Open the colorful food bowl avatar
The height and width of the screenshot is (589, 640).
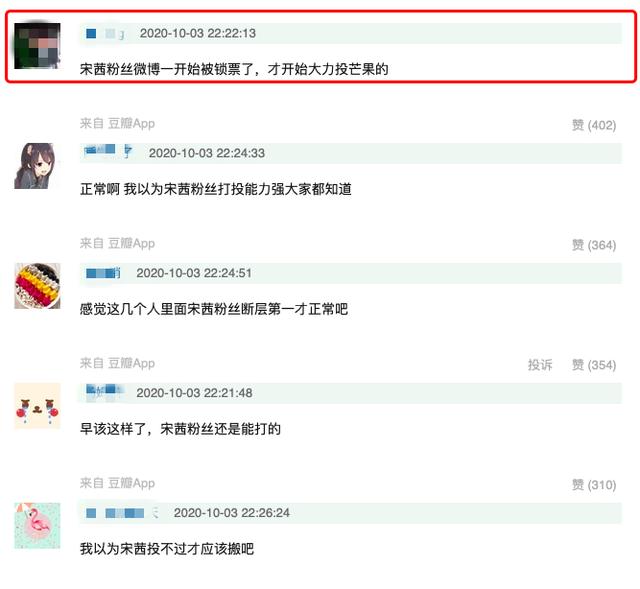(37, 286)
